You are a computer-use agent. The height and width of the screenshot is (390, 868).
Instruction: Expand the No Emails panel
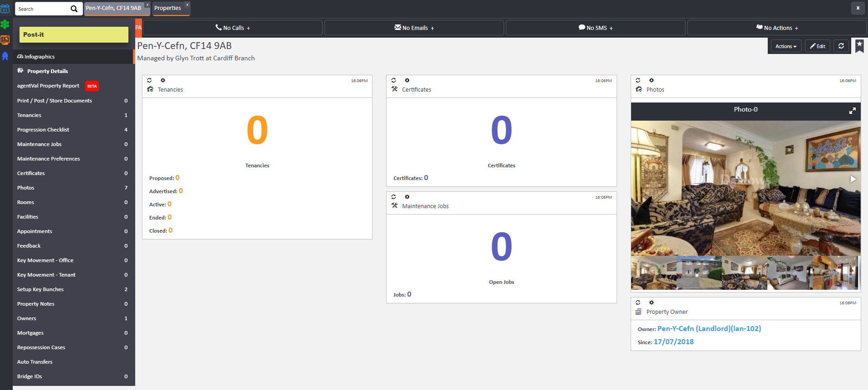pos(414,28)
